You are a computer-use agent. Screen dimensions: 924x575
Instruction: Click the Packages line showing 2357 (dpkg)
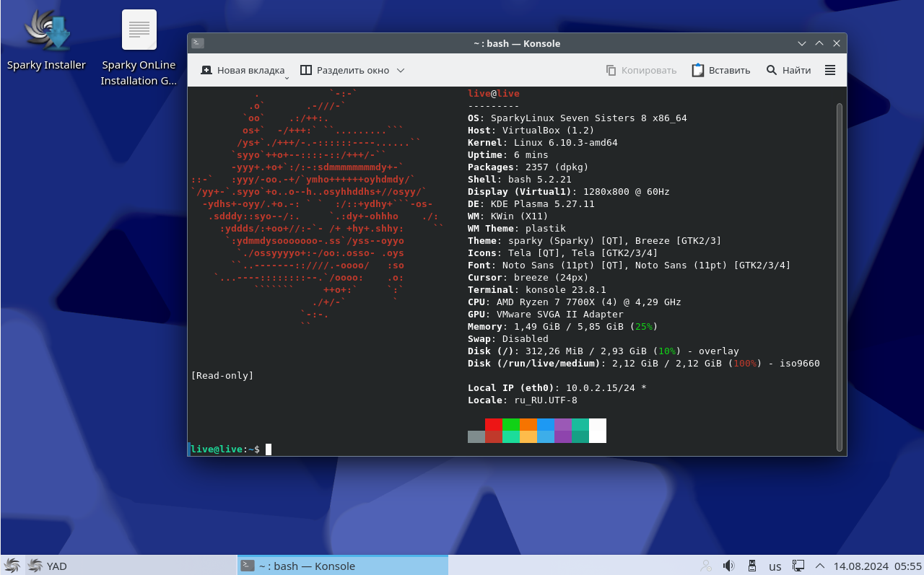tap(528, 167)
